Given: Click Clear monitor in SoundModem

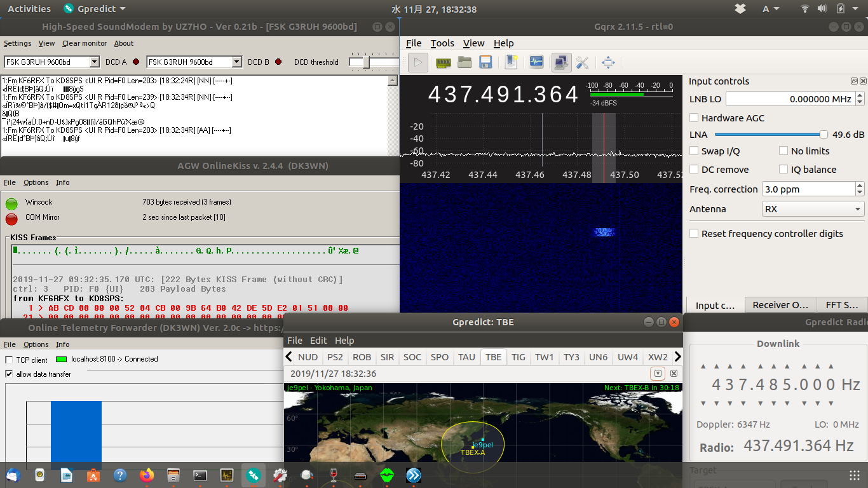Looking at the screenshot, I should [85, 43].
